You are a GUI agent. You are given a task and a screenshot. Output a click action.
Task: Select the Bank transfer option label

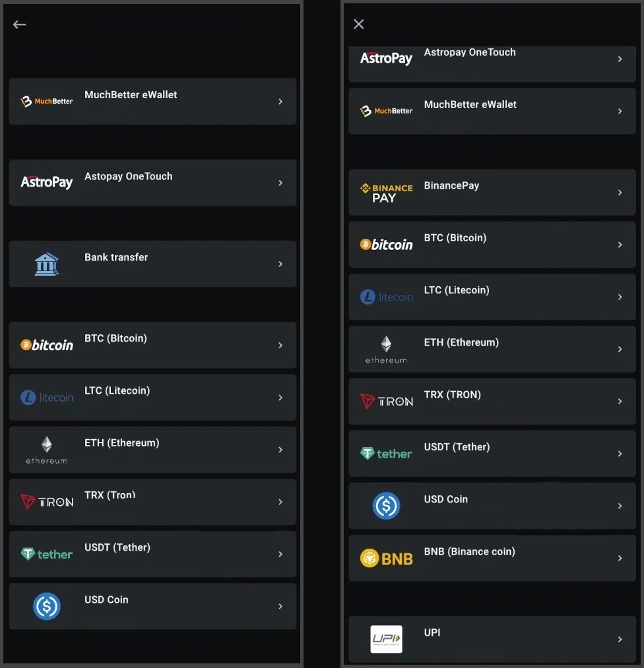tap(116, 257)
